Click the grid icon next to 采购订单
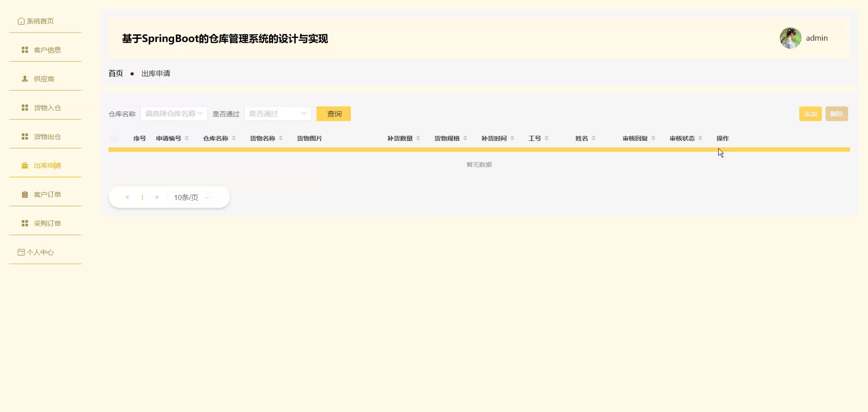 point(25,223)
